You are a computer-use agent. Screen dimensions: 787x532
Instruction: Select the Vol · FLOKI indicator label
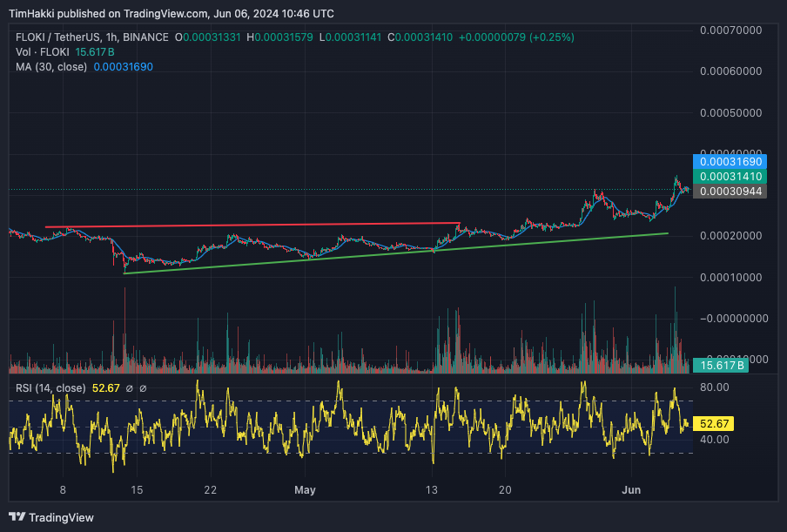[x=43, y=52]
